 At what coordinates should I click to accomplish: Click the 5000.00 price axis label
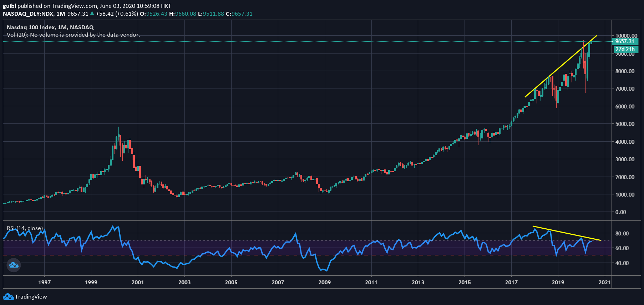(625, 124)
